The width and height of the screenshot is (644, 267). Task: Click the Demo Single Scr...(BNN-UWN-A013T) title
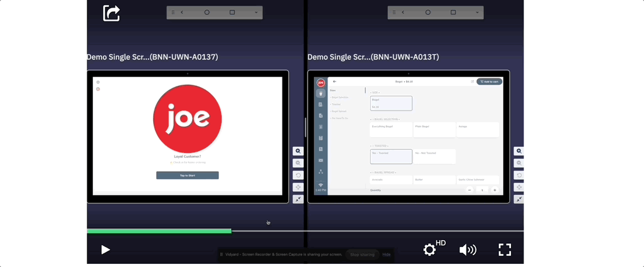tap(373, 58)
